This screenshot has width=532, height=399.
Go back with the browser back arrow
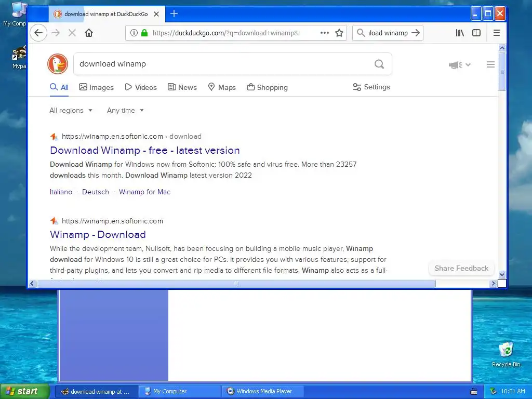coord(38,33)
